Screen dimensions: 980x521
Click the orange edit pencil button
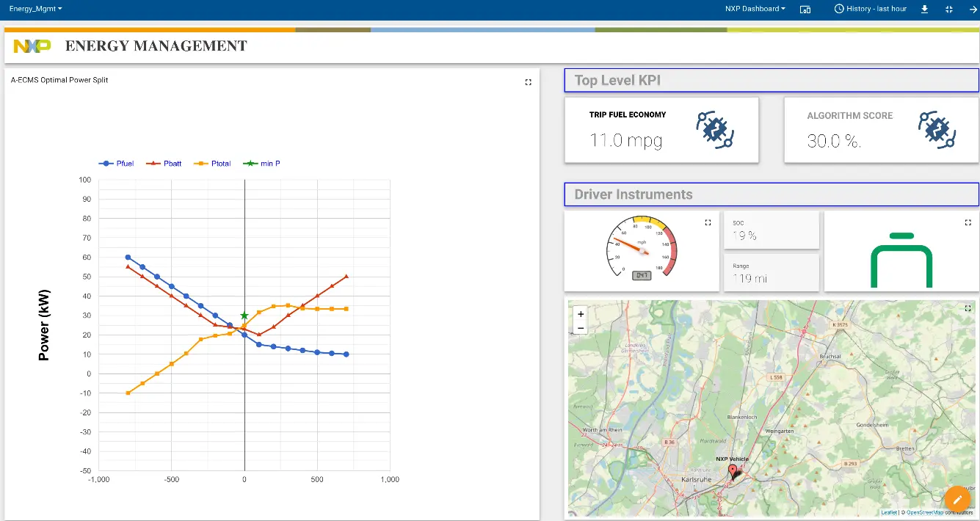[x=957, y=499]
